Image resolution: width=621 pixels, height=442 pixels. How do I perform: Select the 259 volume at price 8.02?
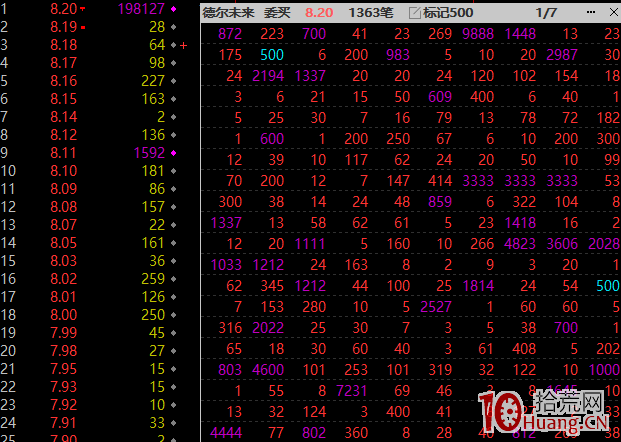point(153,279)
